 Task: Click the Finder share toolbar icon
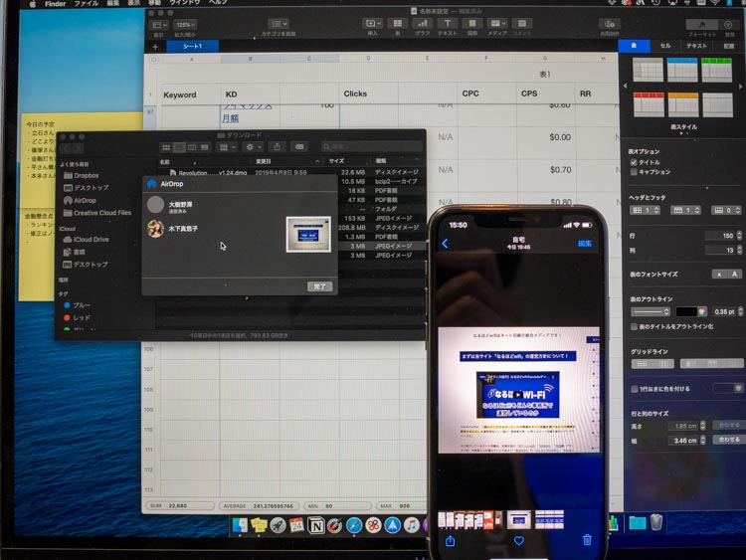pos(277,147)
